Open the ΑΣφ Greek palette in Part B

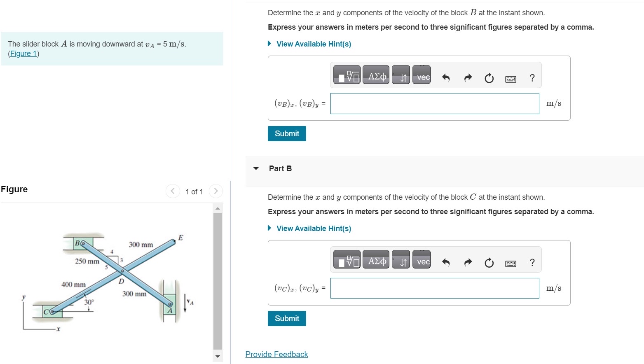tap(375, 259)
